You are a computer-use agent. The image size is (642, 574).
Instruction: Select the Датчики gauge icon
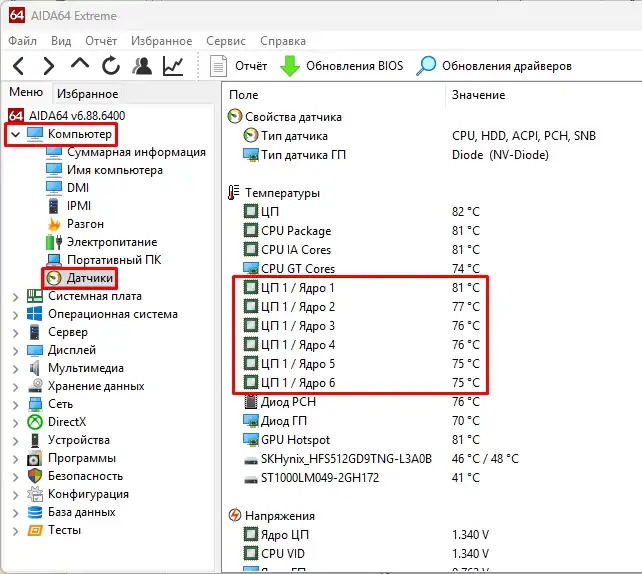[x=54, y=278]
